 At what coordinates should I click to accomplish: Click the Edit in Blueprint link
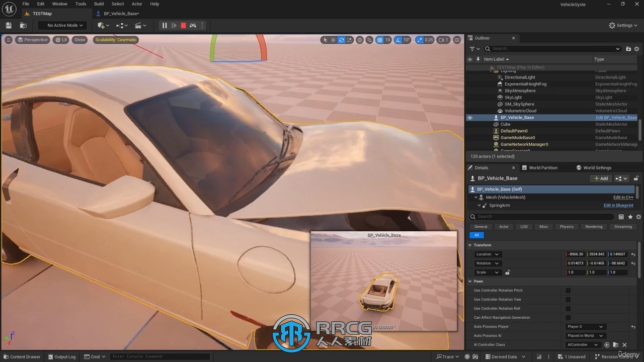coord(618,206)
